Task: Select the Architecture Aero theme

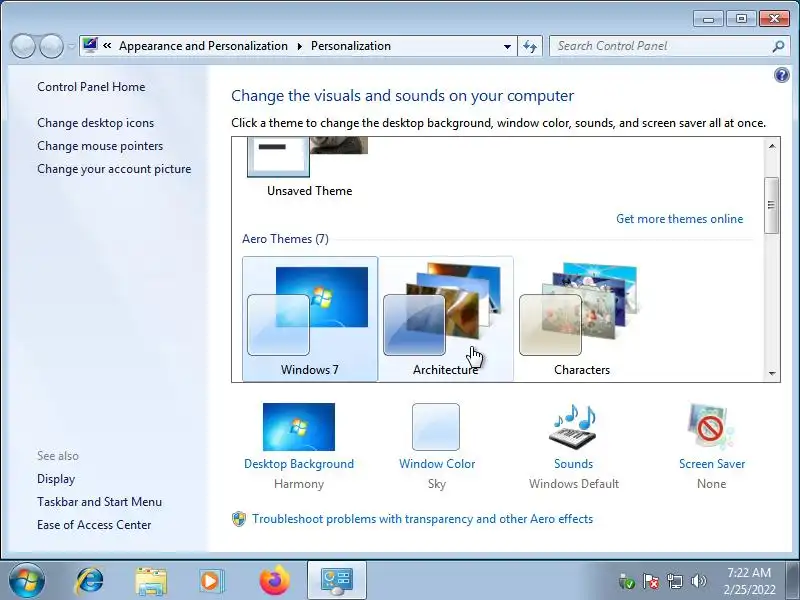Action: pos(445,319)
